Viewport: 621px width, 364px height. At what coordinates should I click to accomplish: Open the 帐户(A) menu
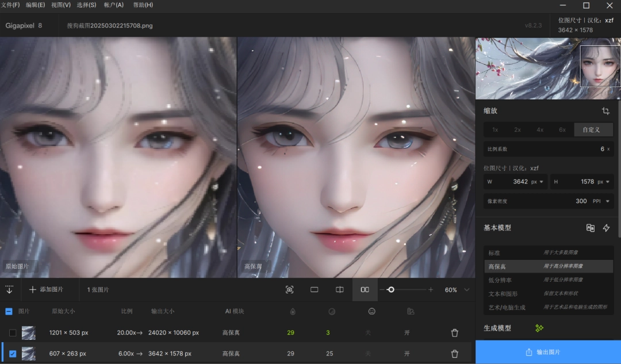(x=114, y=5)
